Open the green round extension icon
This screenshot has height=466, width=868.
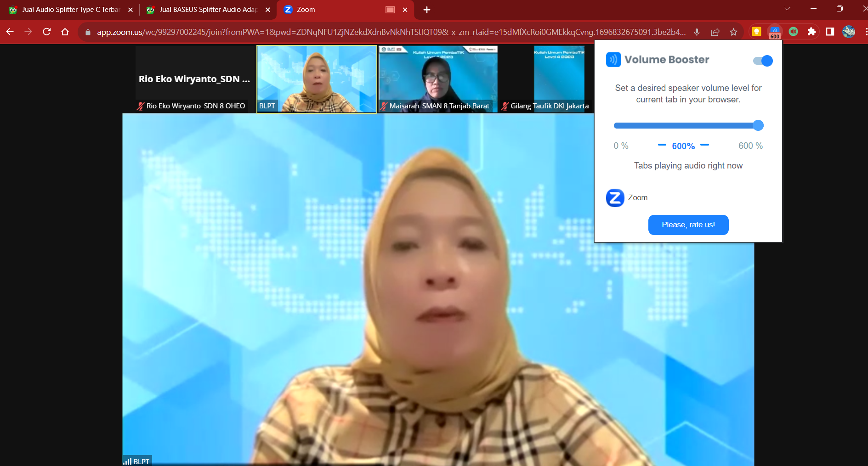click(793, 32)
